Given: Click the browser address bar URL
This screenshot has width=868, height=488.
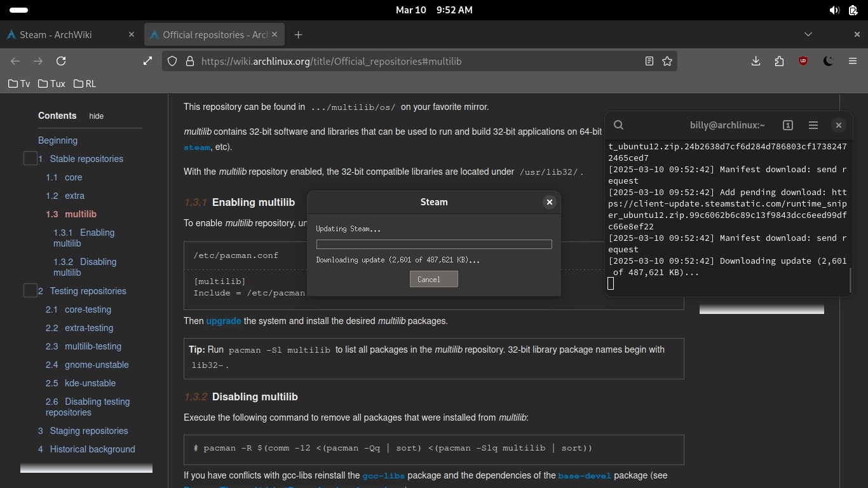Looking at the screenshot, I should pos(331,61).
